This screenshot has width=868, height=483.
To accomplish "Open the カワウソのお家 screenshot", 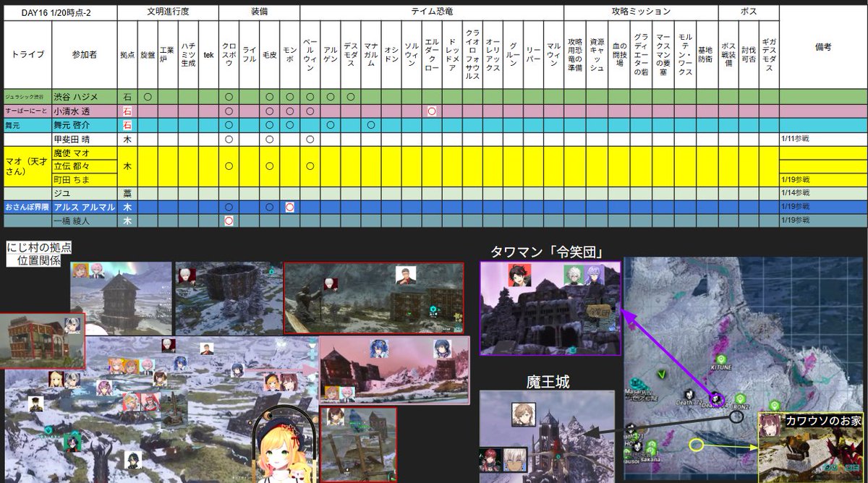I will (x=811, y=448).
